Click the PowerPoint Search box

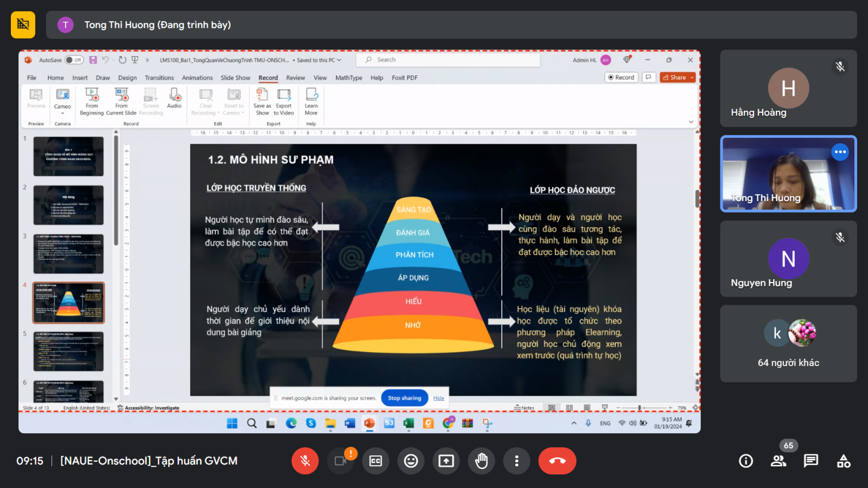click(x=448, y=60)
